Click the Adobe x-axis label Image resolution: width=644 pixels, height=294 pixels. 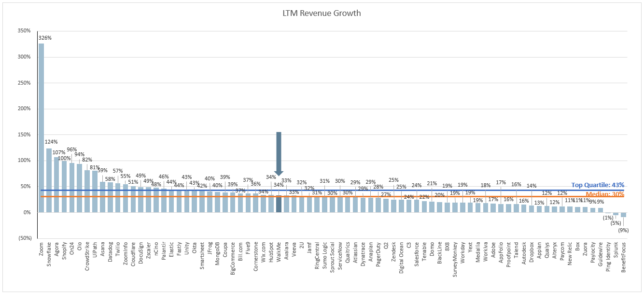(493, 251)
